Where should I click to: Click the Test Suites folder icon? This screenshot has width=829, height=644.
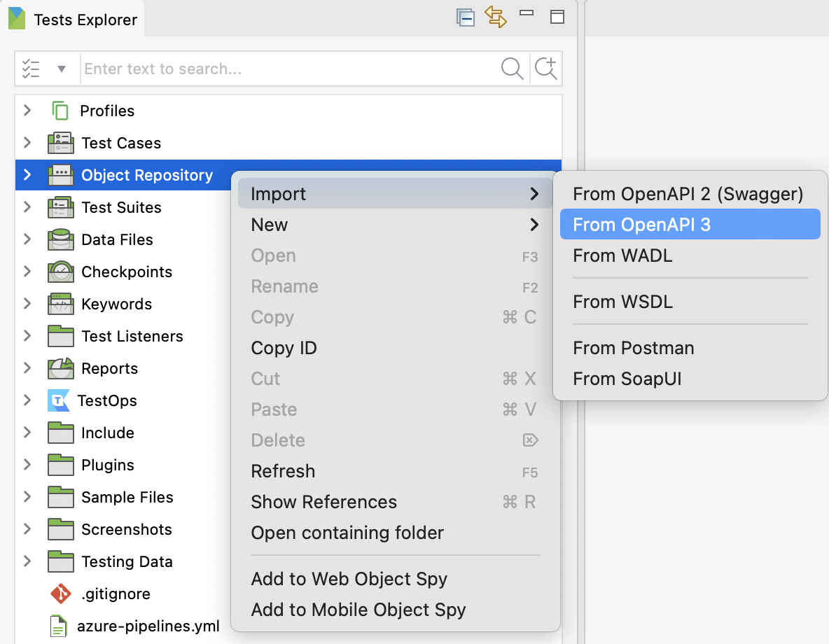pyautogui.click(x=61, y=207)
